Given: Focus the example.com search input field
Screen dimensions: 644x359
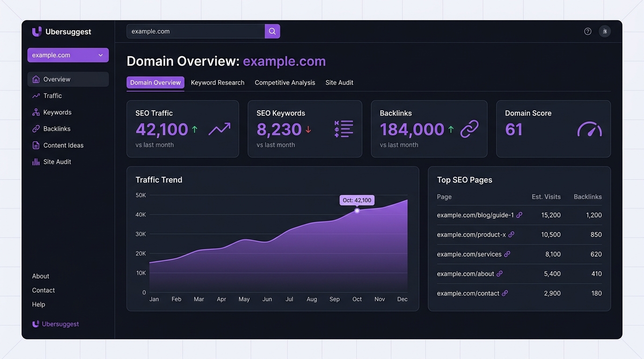Looking at the screenshot, I should pos(196,31).
